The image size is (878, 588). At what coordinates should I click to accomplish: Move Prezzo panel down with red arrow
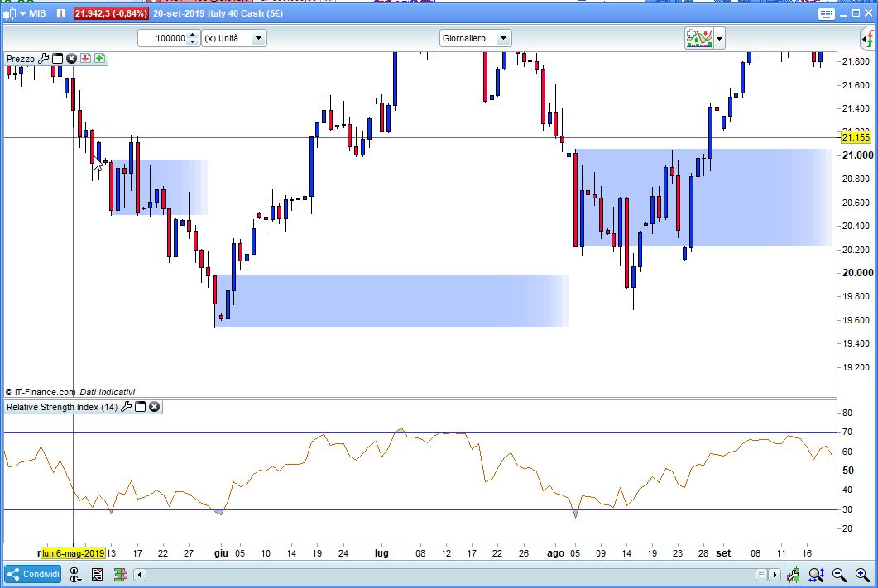(x=85, y=58)
